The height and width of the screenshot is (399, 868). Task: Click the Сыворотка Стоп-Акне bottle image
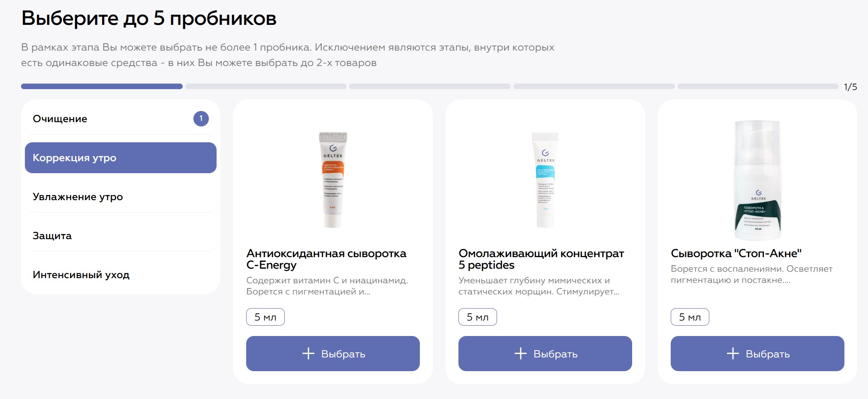[757, 180]
